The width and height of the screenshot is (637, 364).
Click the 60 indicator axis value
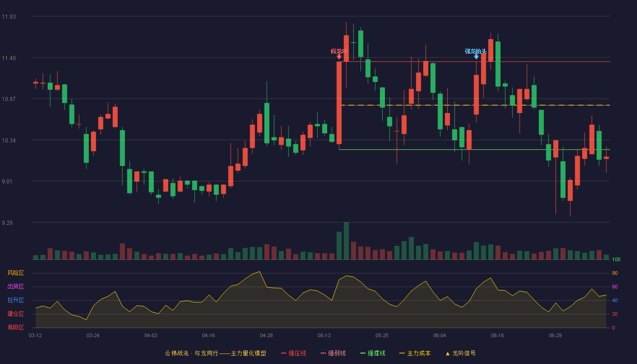point(615,287)
